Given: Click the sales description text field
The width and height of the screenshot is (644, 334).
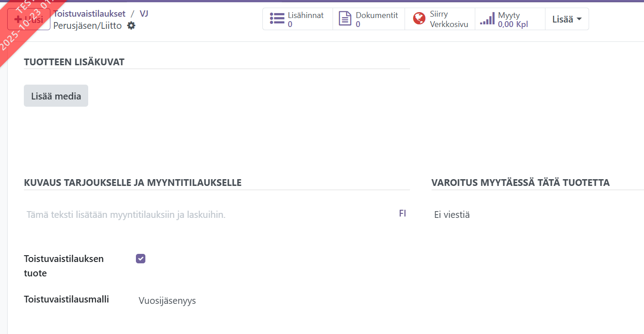Looking at the screenshot, I should (x=207, y=215).
